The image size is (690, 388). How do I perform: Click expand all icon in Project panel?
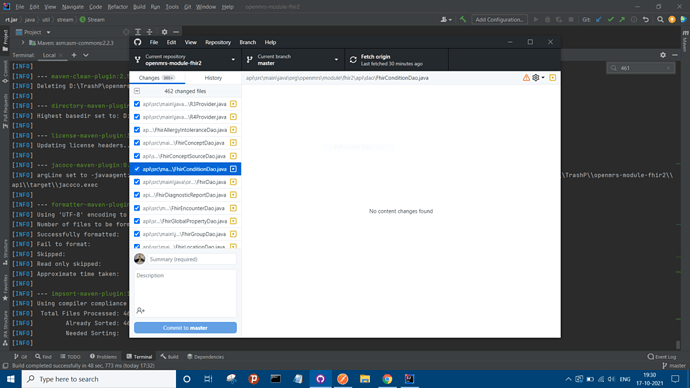138,32
